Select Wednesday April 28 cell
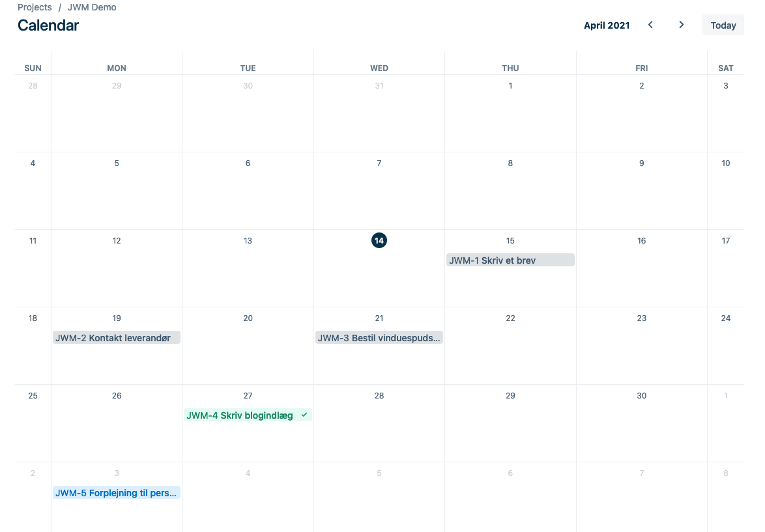 (x=379, y=423)
